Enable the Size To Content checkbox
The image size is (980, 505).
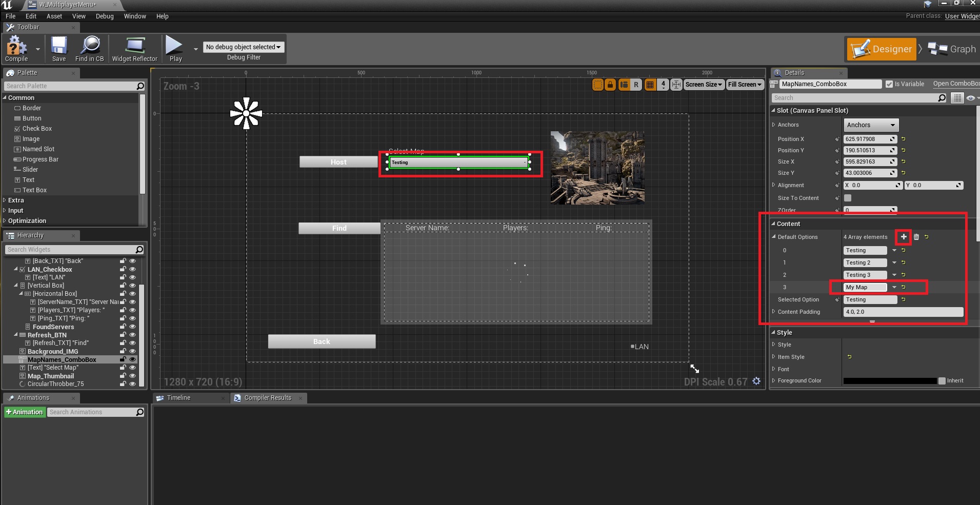click(x=848, y=198)
